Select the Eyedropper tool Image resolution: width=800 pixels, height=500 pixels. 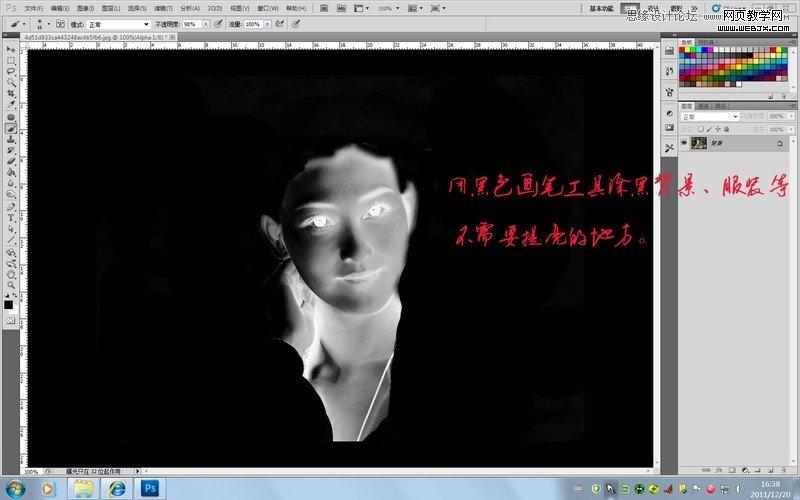[x=10, y=104]
